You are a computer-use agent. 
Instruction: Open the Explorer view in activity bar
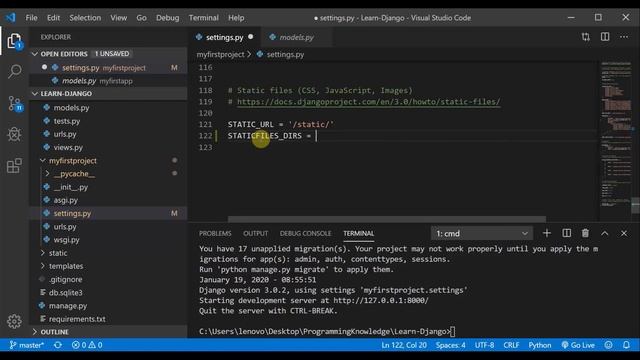[x=14, y=41]
